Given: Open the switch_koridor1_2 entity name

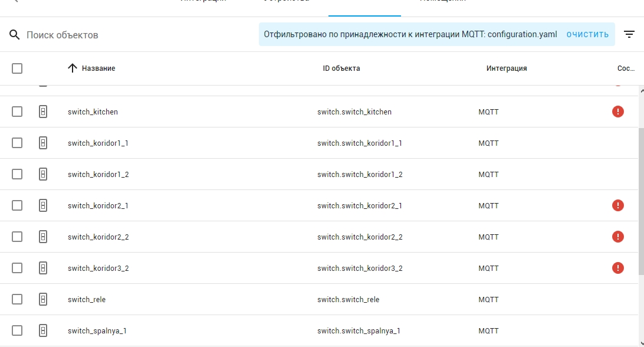Looking at the screenshot, I should [98, 174].
